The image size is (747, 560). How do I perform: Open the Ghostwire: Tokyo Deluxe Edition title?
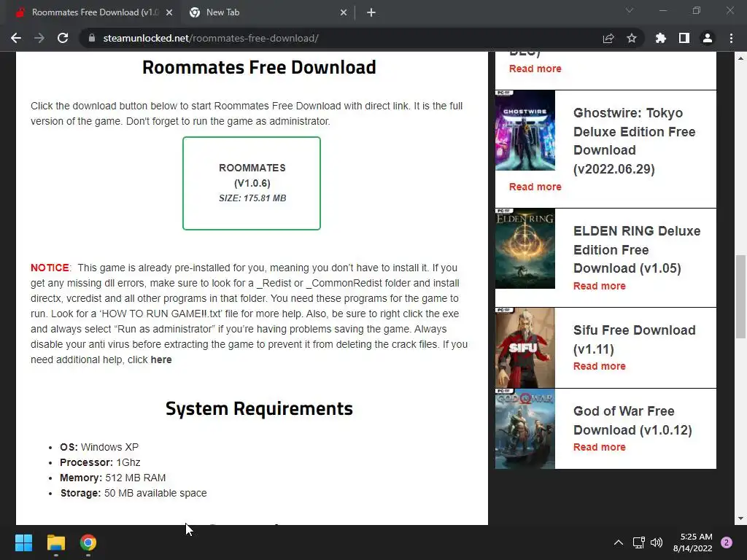point(634,141)
